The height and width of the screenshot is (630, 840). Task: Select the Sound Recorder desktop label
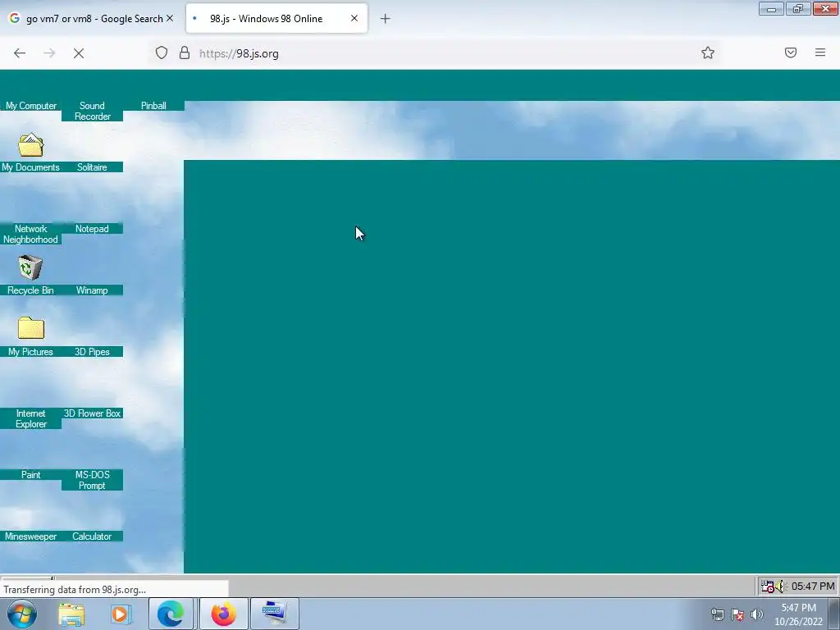pos(92,111)
